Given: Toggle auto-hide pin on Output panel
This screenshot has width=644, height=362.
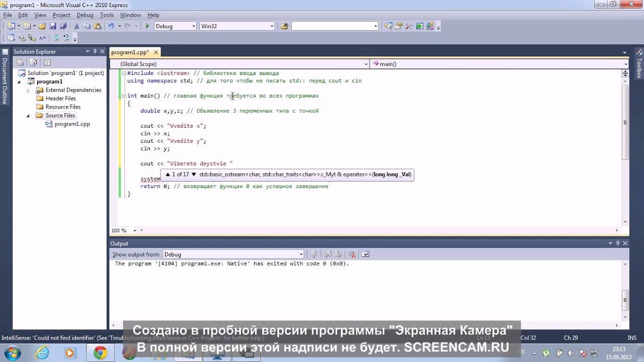Looking at the screenshot, I should click(617, 243).
